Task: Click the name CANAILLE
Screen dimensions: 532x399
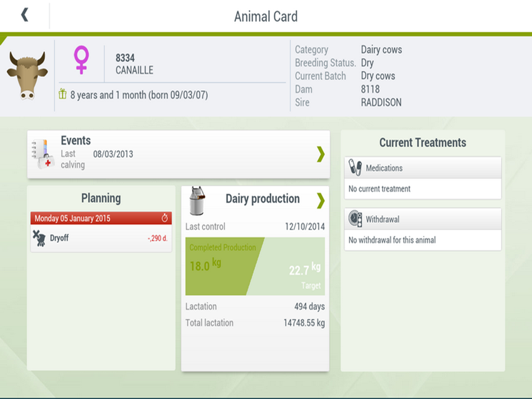Action: (134, 70)
